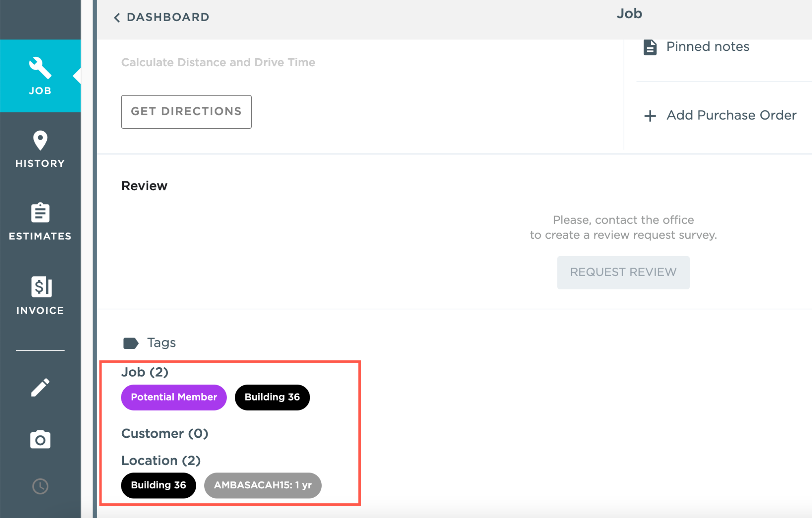Click the GET DIRECTIONS button
The width and height of the screenshot is (812, 518).
coord(186,112)
